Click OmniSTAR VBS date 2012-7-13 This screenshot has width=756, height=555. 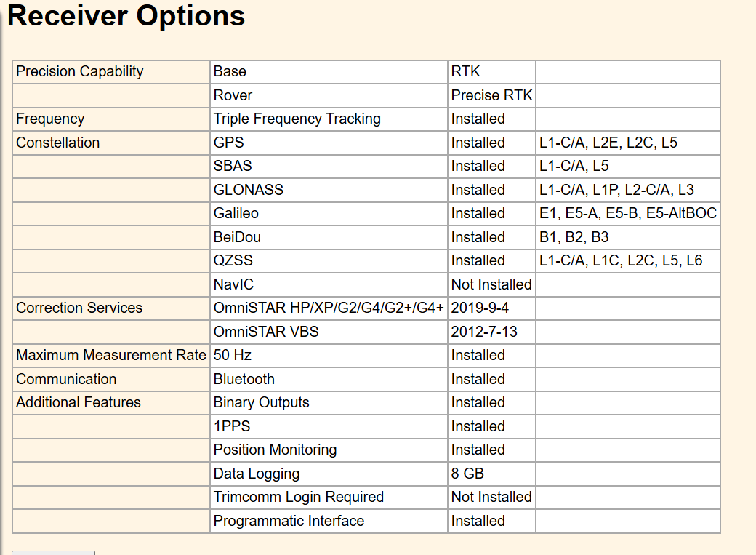point(484,332)
